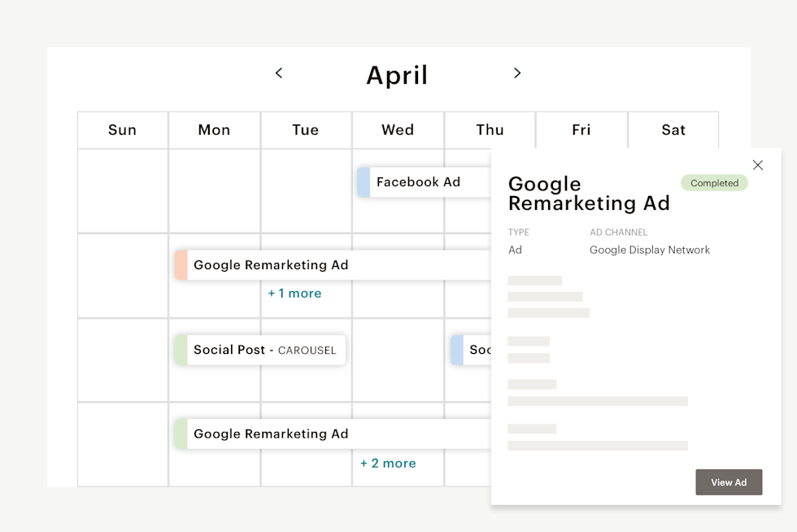The image size is (797, 532).
Task: Select the Sun column header
Action: tap(123, 130)
